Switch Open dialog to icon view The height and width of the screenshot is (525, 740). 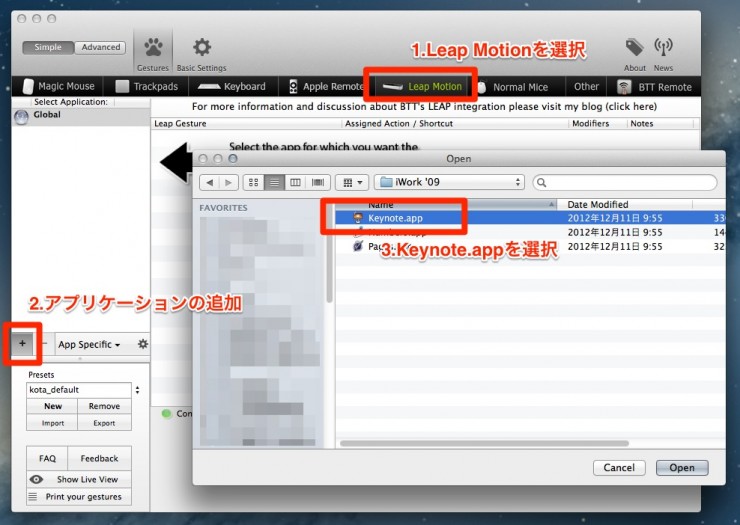(x=253, y=182)
